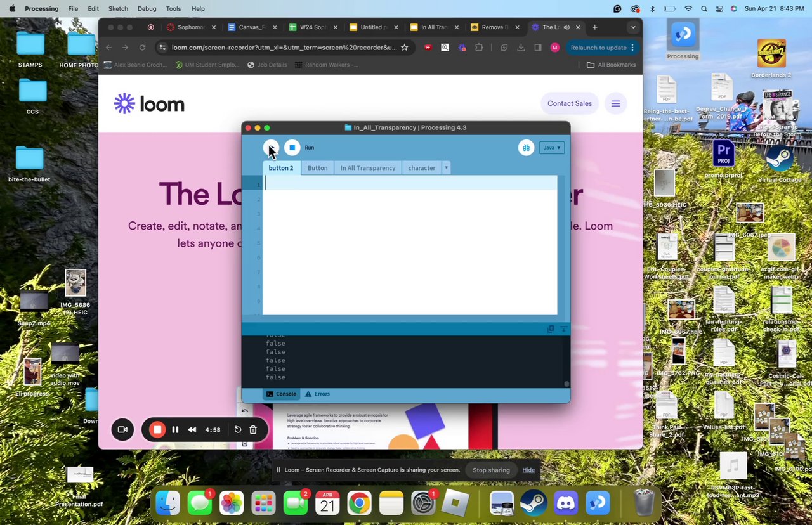Restart the Loom recording
The height and width of the screenshot is (525, 812).
coord(238,429)
